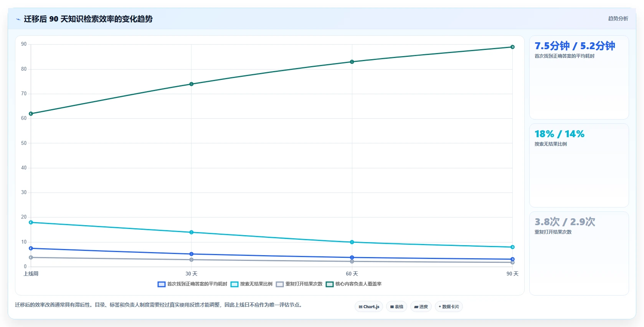Screen dimensions: 644x327
Task: Click the 表格 tag chip
Action: tap(397, 307)
